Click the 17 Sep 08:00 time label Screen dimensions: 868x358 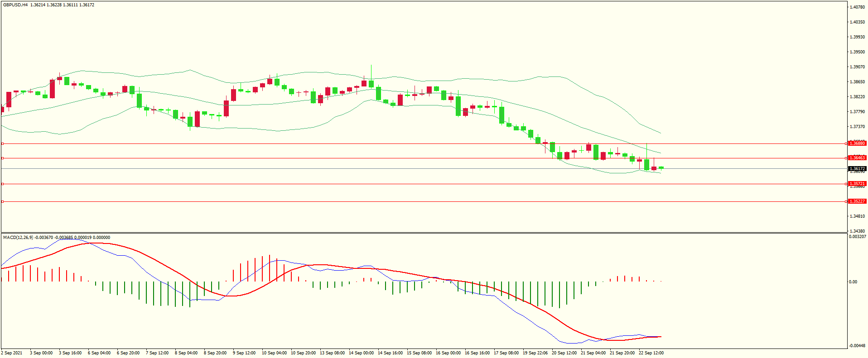(x=506, y=353)
